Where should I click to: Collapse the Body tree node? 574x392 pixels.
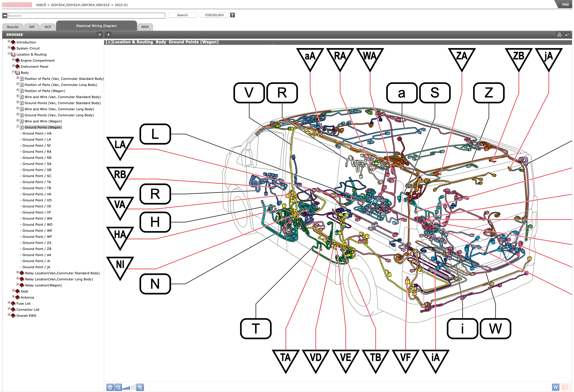(13, 72)
